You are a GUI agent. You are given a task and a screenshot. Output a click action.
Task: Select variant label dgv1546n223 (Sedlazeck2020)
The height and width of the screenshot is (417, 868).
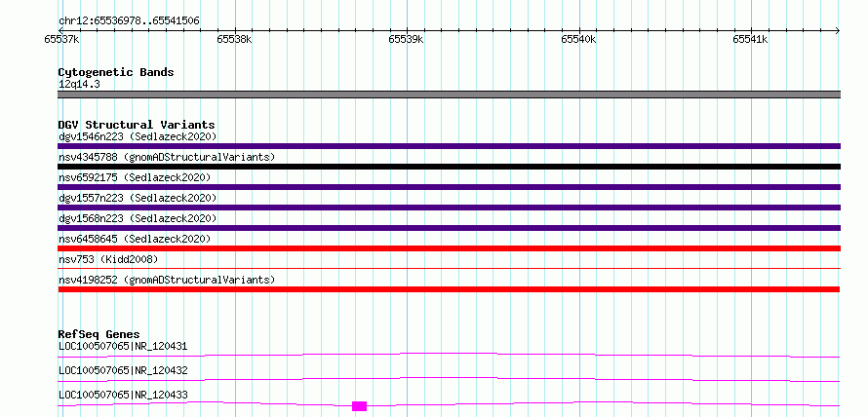pyautogui.click(x=138, y=136)
